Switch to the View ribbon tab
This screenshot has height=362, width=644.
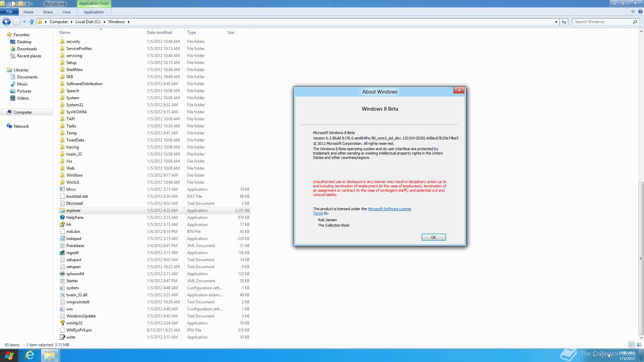[66, 12]
